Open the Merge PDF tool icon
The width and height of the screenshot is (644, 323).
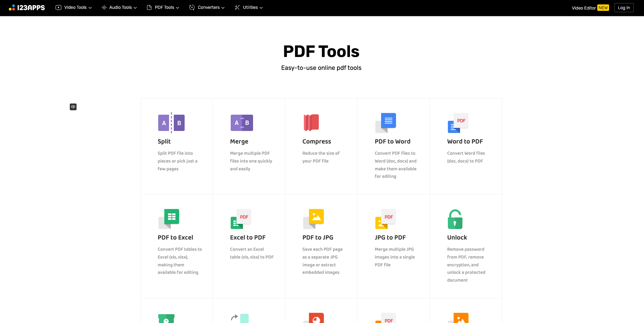242,123
